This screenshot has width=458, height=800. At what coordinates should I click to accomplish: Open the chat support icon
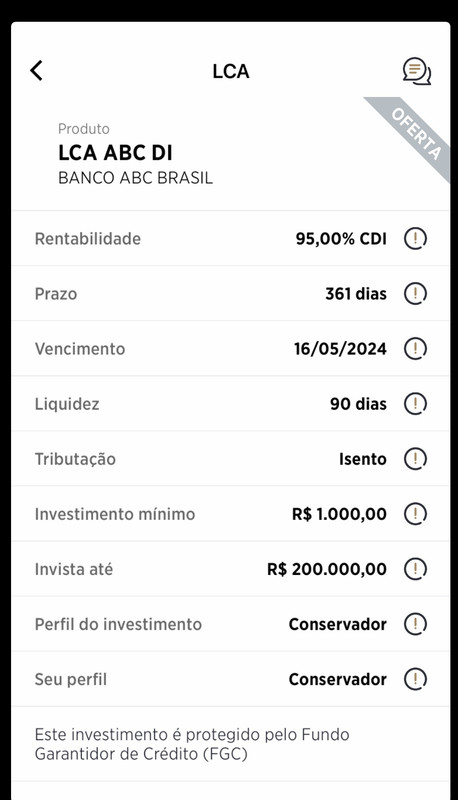pos(417,71)
